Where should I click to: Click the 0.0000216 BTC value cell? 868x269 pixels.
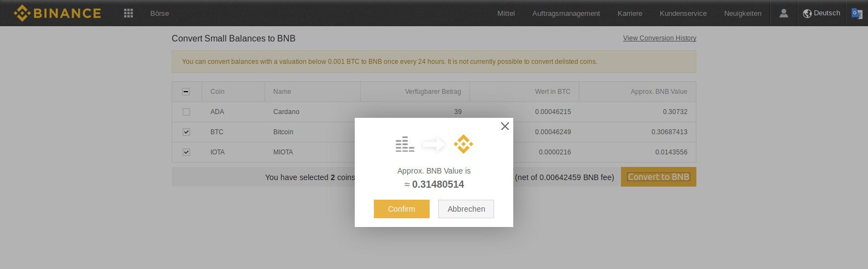555,152
